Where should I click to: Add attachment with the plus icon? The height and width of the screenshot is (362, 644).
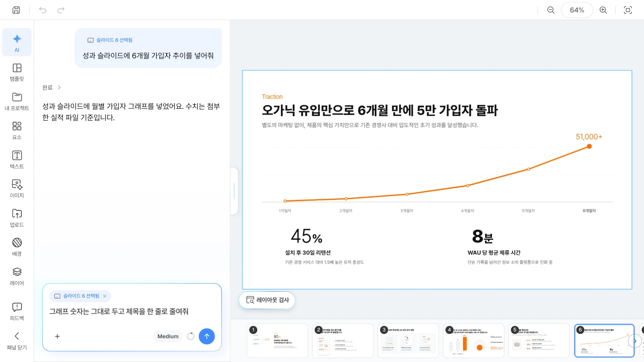[57, 336]
